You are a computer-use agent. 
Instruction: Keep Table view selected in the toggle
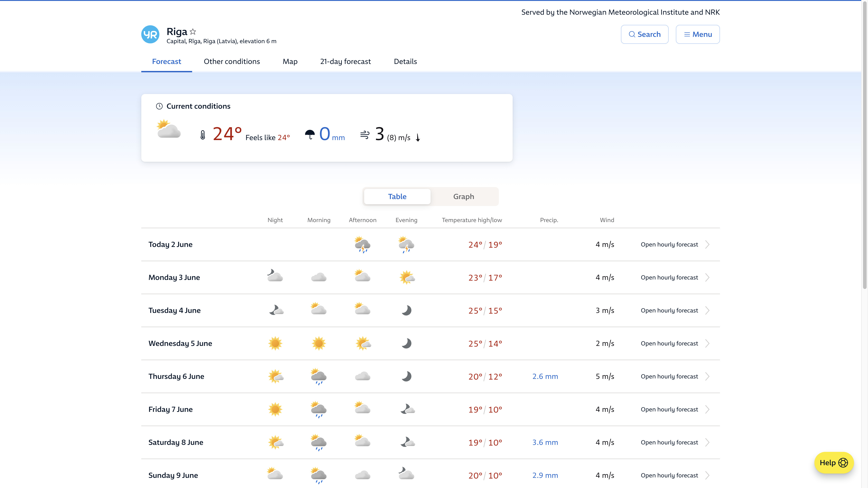pyautogui.click(x=397, y=196)
